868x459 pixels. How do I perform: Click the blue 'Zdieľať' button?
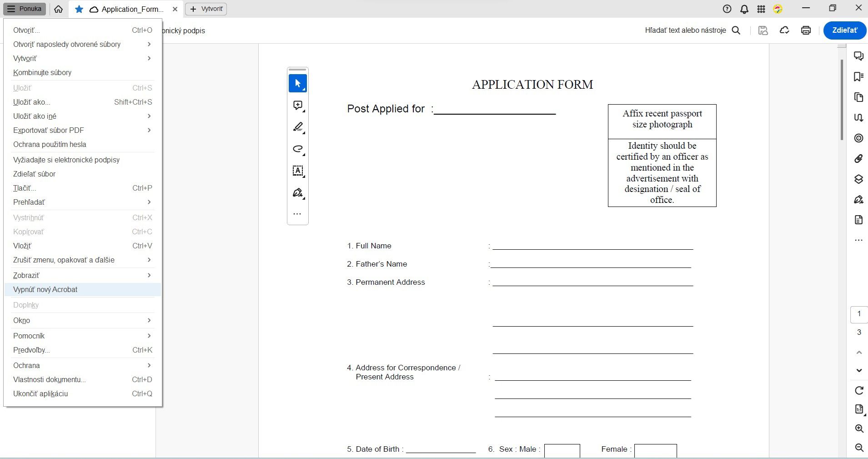(x=844, y=30)
